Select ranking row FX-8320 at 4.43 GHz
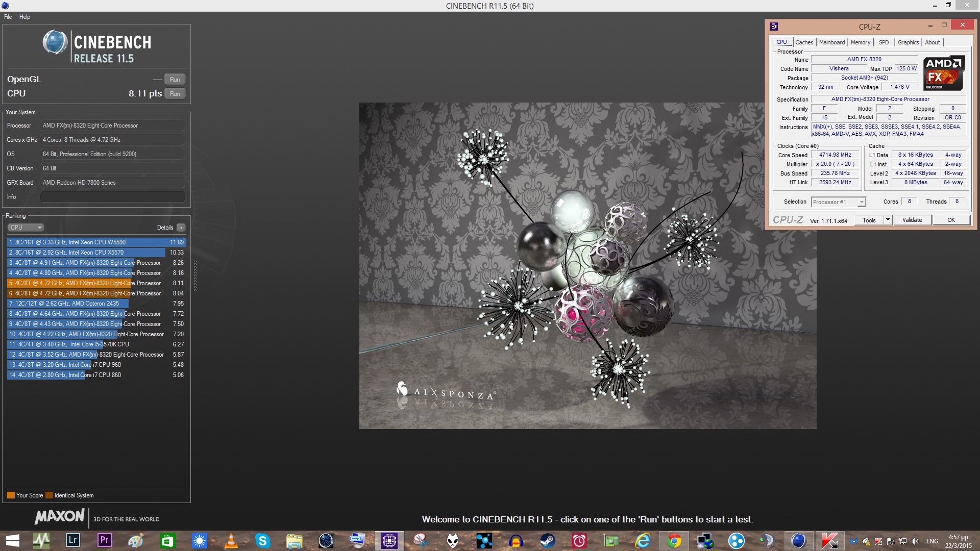This screenshot has height=551, width=980. click(x=96, y=324)
